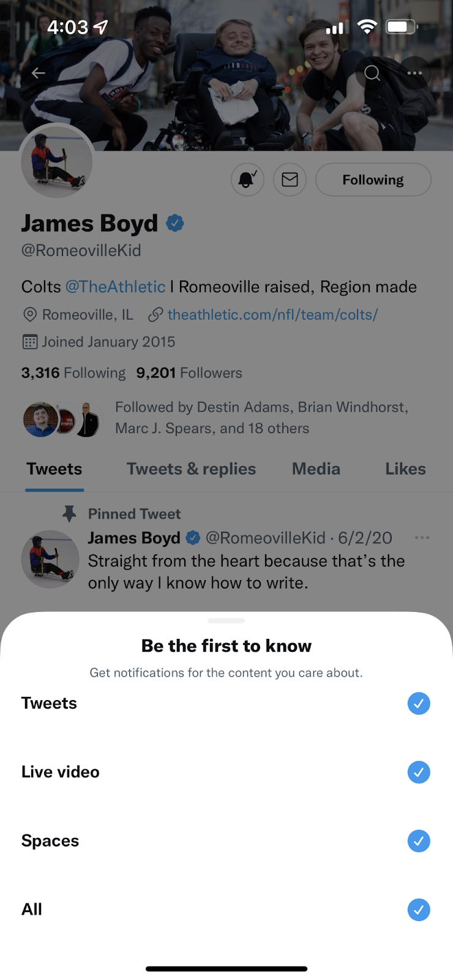Tap the notification bell icon
453x980 pixels.
click(247, 179)
